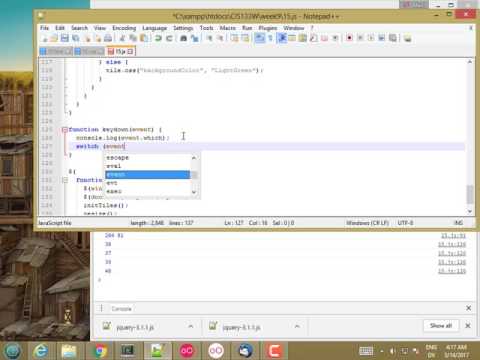Image resolution: width=480 pixels, height=360 pixels.
Task: Open the Plugins menu
Action: tap(268, 28)
